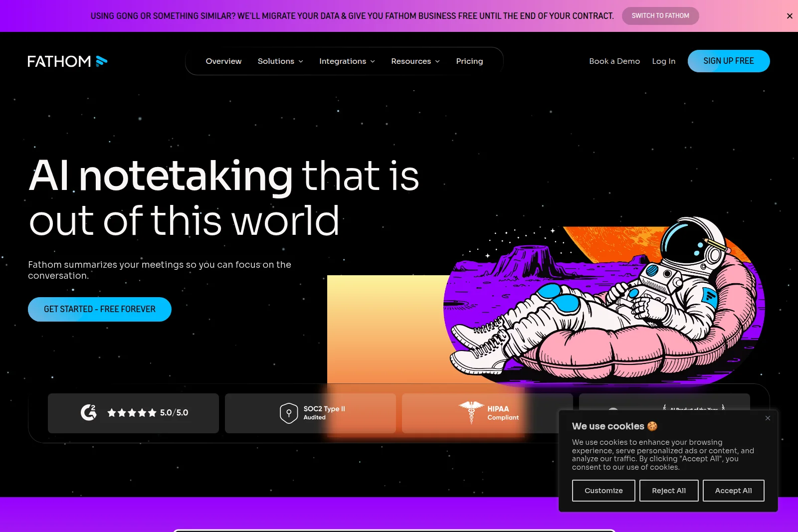Viewport: 798px width, 532px height.
Task: Click the HIPAA Compliant caduceus icon
Action: pos(469,413)
